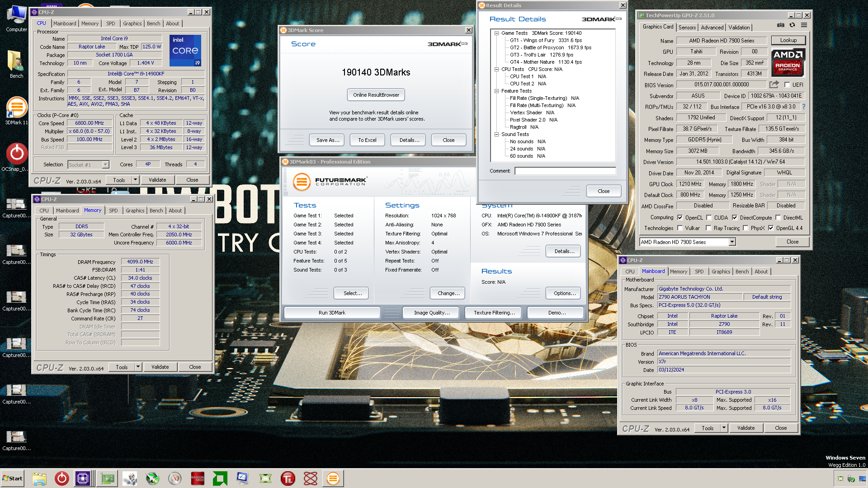Click the Futuremark Corporation logo

tap(330, 182)
